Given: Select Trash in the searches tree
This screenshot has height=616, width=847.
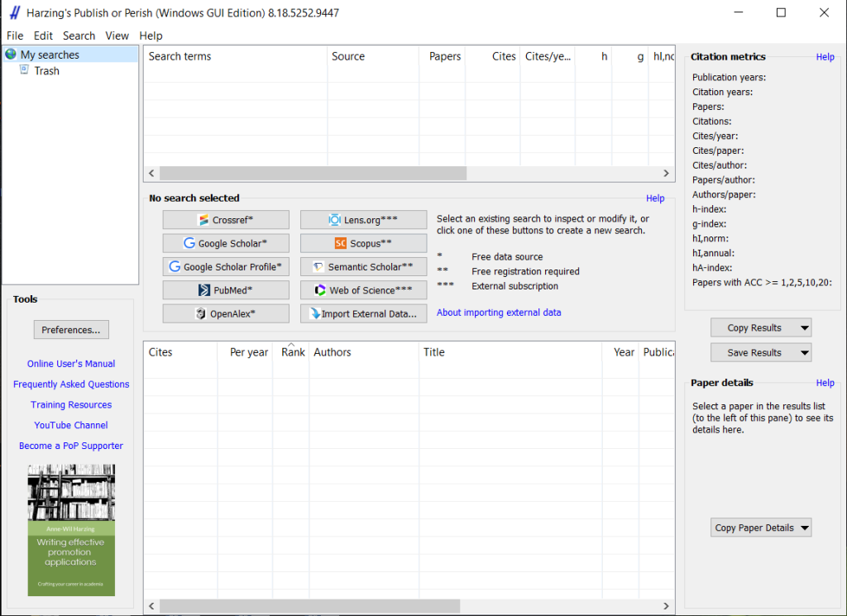Looking at the screenshot, I should tap(46, 71).
